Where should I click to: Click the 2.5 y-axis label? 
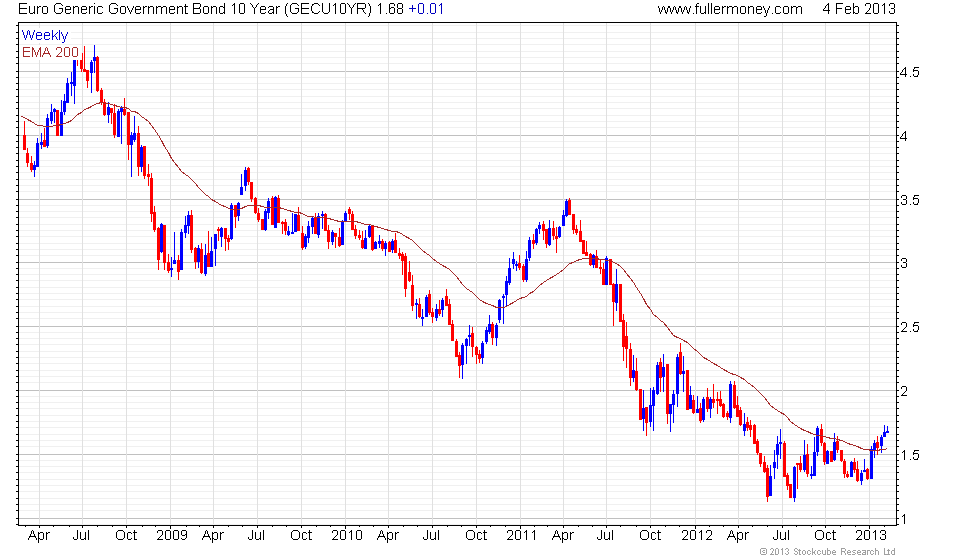coord(910,328)
